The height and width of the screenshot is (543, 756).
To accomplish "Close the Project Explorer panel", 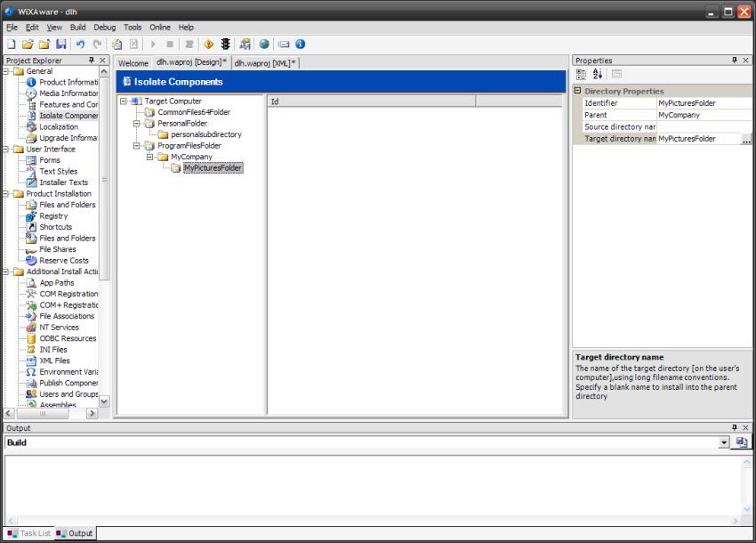I will point(102,61).
